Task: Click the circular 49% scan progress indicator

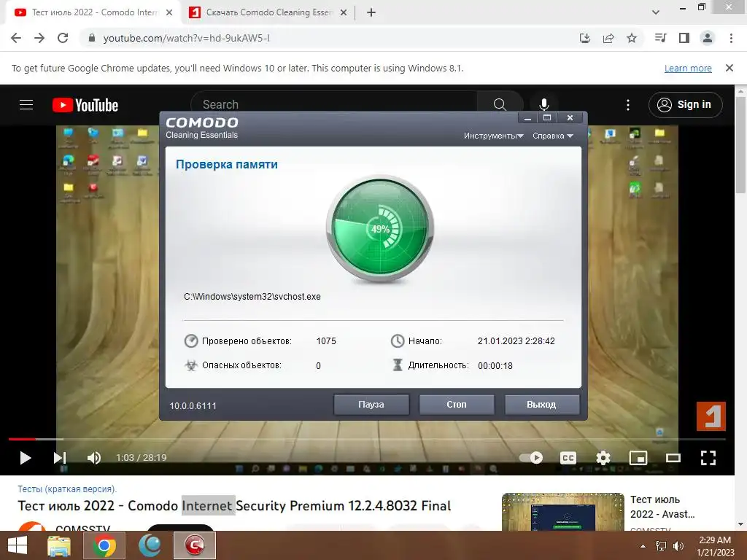Action: 380,228
